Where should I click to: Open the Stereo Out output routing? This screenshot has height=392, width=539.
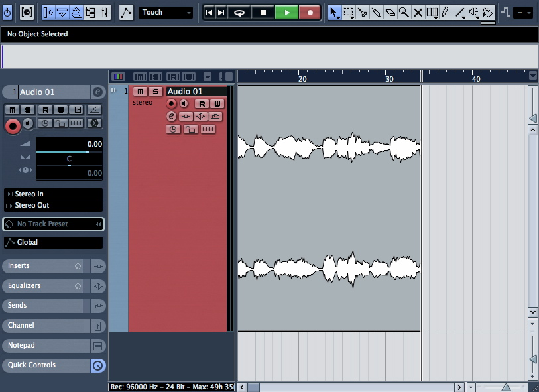(53, 206)
